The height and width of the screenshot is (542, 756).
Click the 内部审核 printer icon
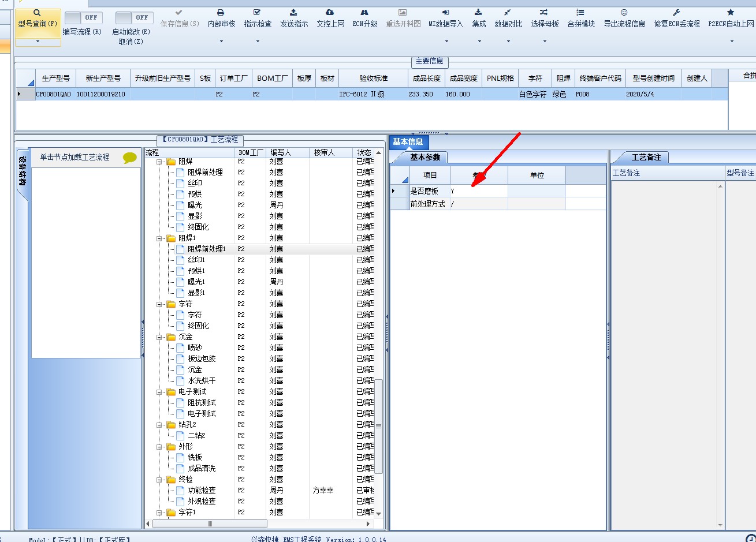(221, 13)
